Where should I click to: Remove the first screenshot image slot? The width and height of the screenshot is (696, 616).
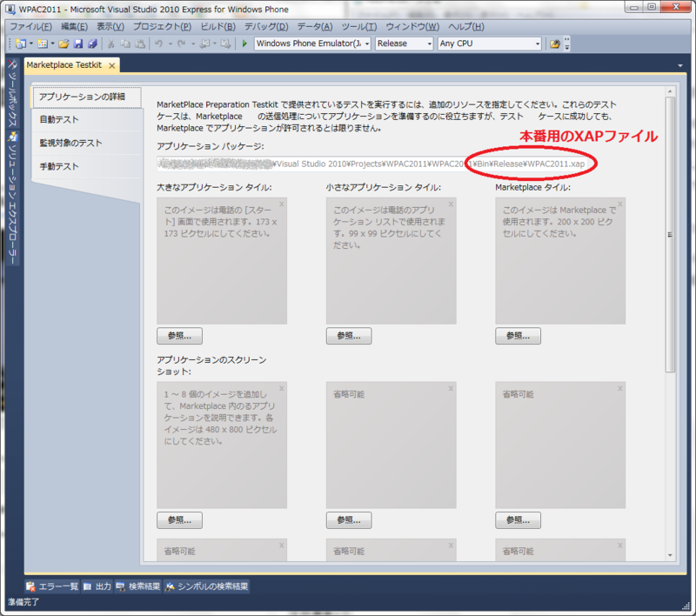(x=281, y=388)
